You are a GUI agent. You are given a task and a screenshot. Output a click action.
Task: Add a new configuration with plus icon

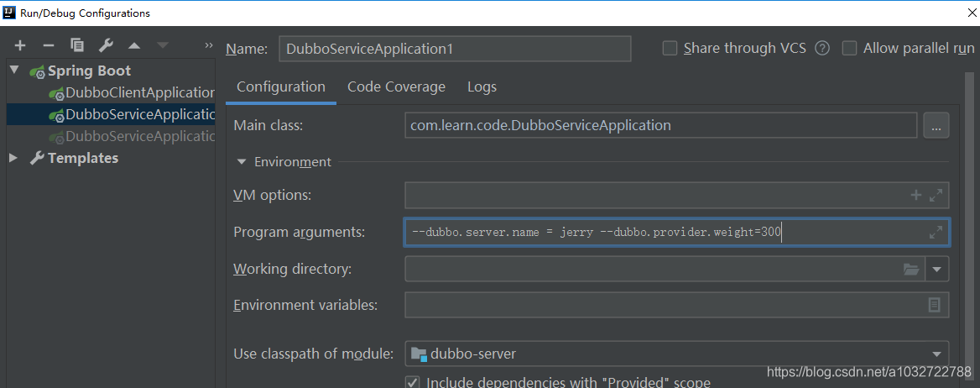pos(20,45)
